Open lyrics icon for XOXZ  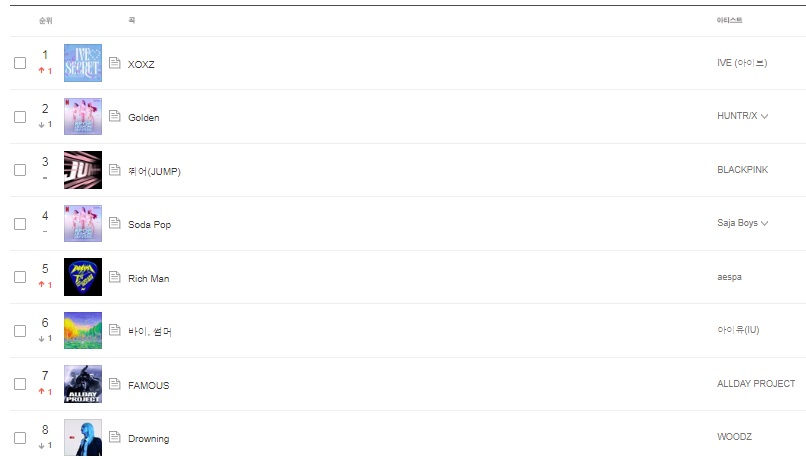click(x=115, y=63)
